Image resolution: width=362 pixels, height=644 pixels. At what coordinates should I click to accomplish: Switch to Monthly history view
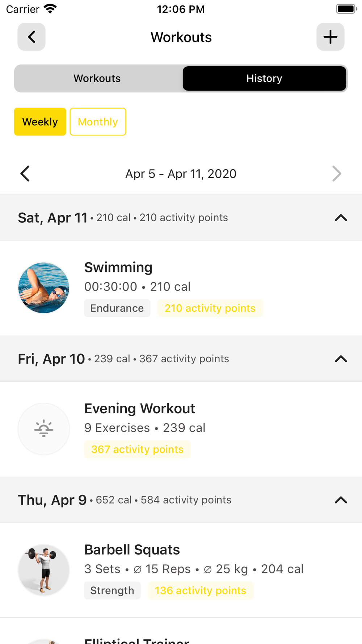tap(98, 122)
